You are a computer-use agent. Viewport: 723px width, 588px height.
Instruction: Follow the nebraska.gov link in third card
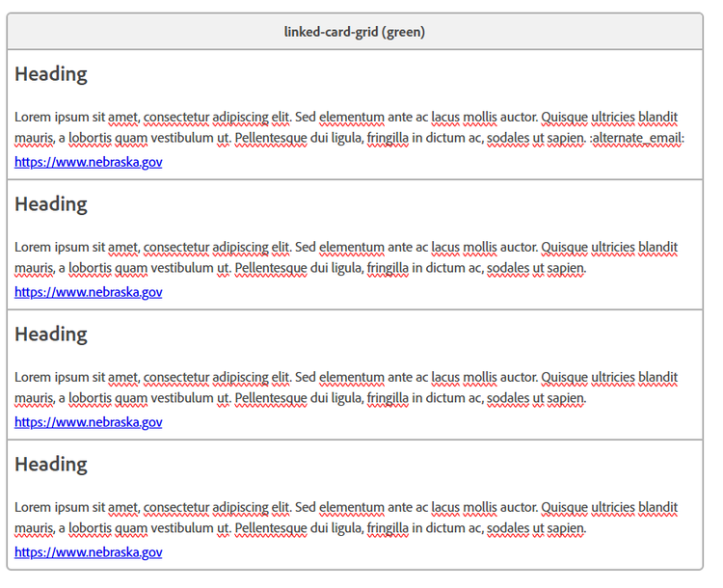tap(88, 422)
